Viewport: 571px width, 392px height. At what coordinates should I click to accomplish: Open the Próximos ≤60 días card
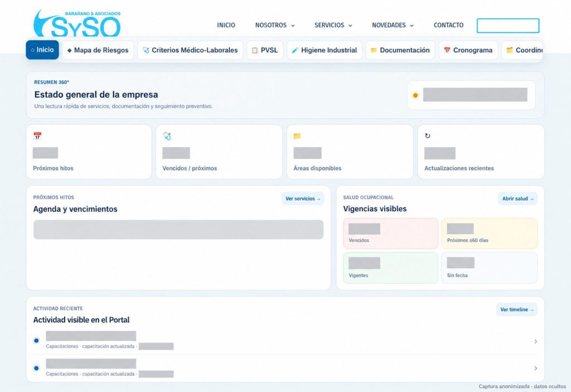click(x=490, y=234)
